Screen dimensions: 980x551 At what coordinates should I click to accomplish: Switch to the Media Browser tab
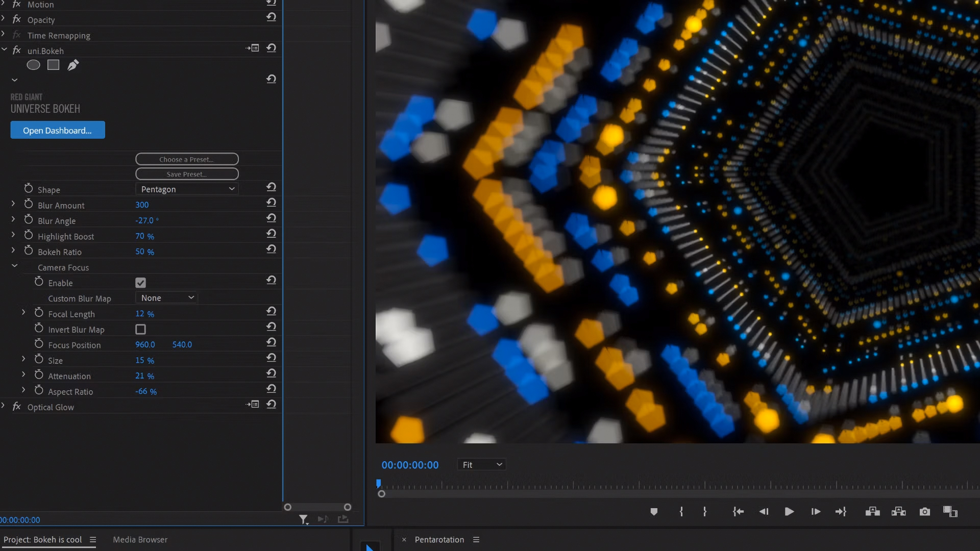pos(140,540)
